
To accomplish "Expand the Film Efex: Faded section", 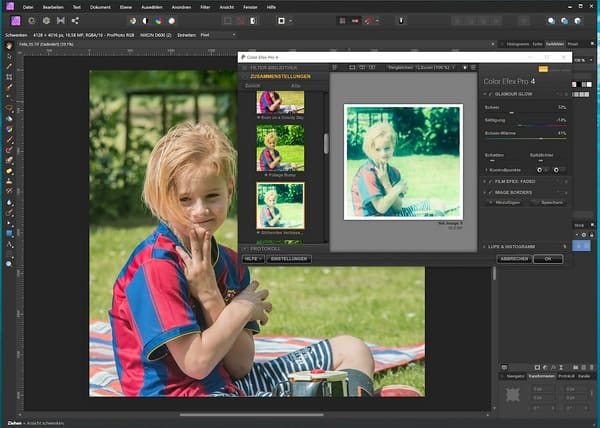I will 485,181.
